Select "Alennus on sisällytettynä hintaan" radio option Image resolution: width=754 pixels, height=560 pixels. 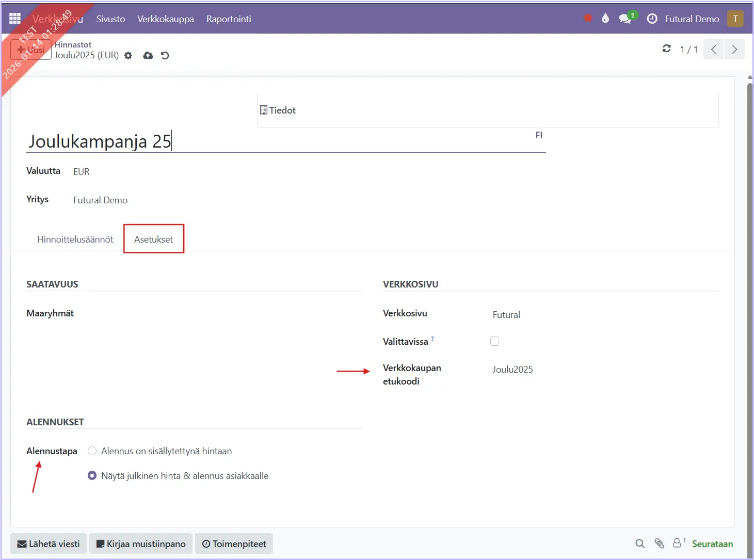coord(92,451)
